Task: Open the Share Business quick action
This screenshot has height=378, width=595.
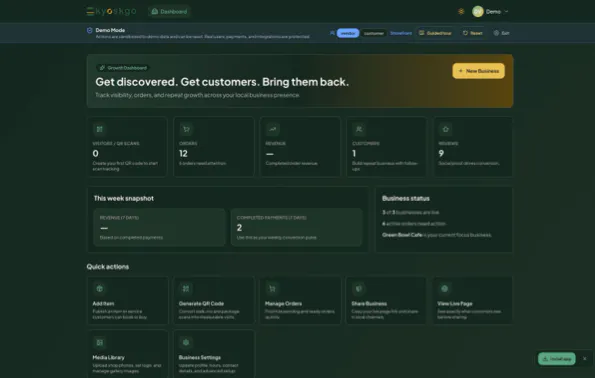Action: (x=386, y=301)
